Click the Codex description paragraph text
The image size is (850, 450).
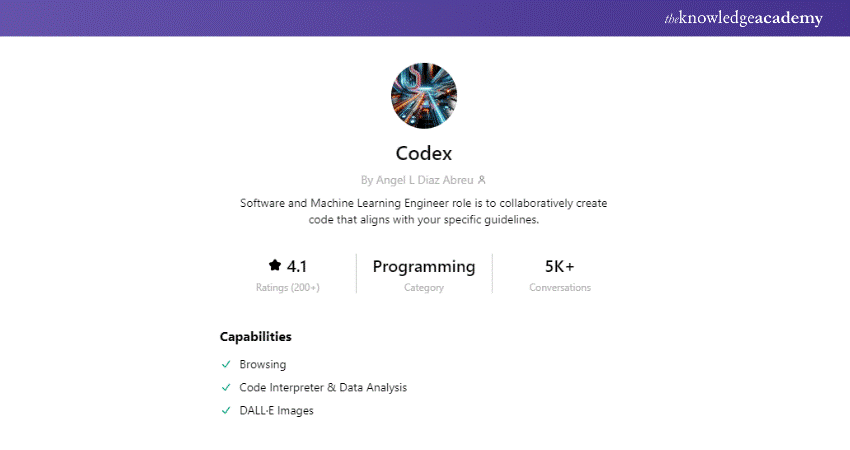[x=424, y=211]
